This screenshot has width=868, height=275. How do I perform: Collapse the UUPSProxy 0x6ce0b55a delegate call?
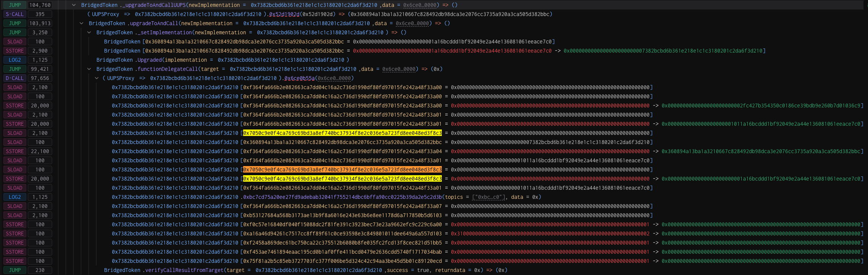coord(97,78)
